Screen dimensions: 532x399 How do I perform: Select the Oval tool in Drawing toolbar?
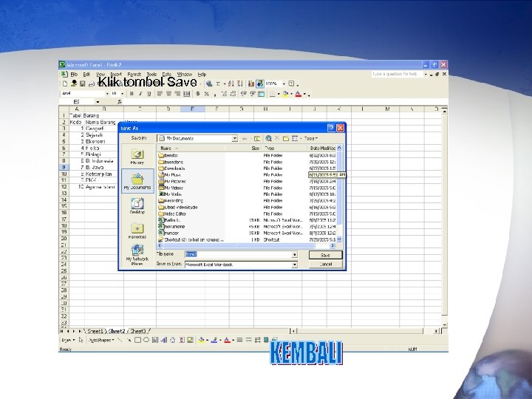[146, 340]
